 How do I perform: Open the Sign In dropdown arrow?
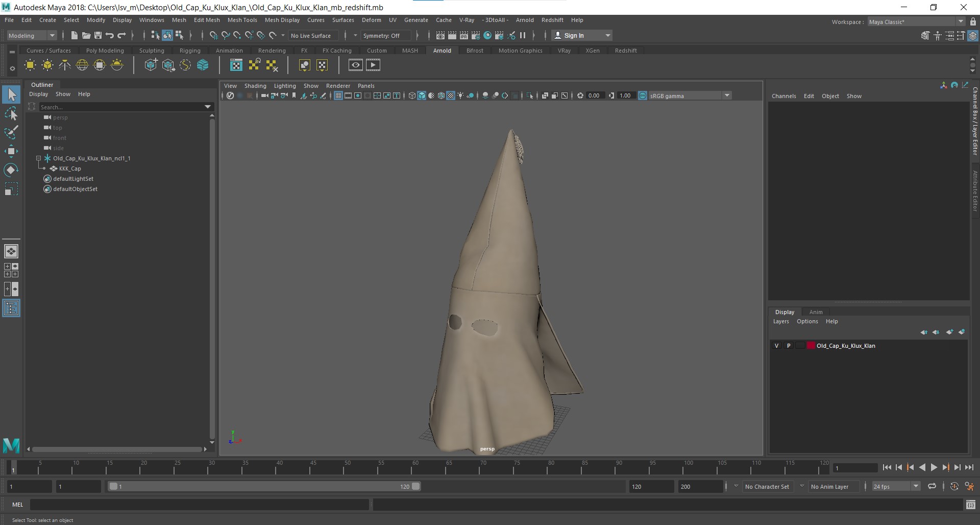point(607,35)
